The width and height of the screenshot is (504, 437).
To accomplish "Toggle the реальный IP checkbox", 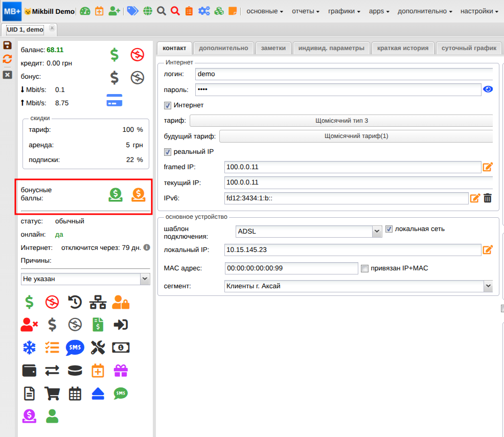I will click(x=168, y=152).
